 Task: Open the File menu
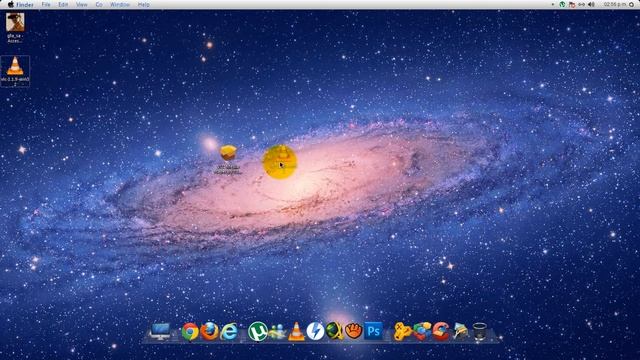point(46,4)
